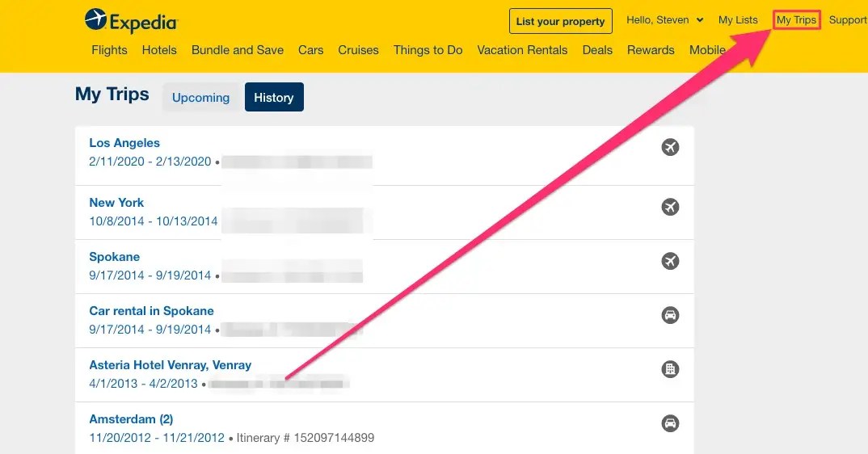The height and width of the screenshot is (454, 868).
Task: Open Things to Do menu
Action: click(428, 50)
